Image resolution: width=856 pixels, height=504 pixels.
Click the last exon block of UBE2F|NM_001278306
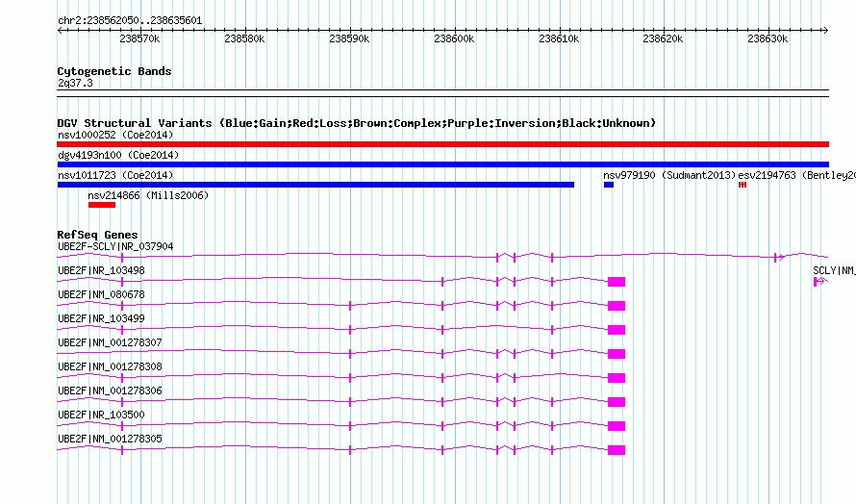coord(617,402)
